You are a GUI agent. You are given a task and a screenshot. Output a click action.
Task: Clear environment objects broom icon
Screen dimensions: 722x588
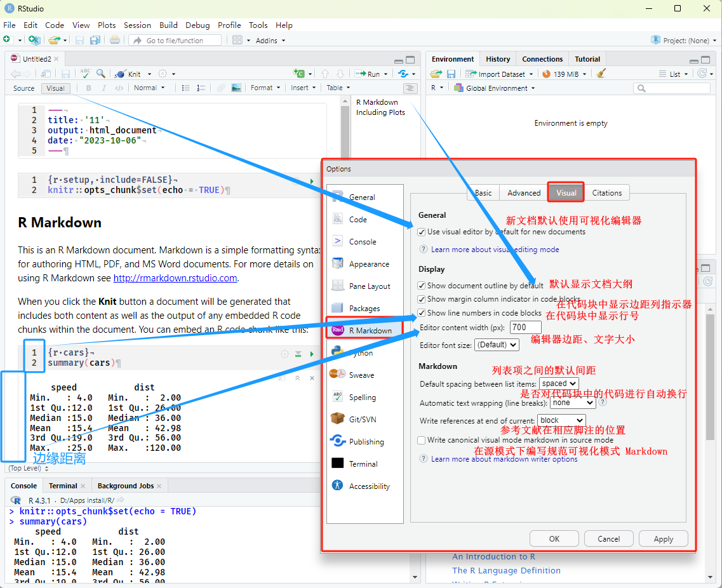[601, 73]
